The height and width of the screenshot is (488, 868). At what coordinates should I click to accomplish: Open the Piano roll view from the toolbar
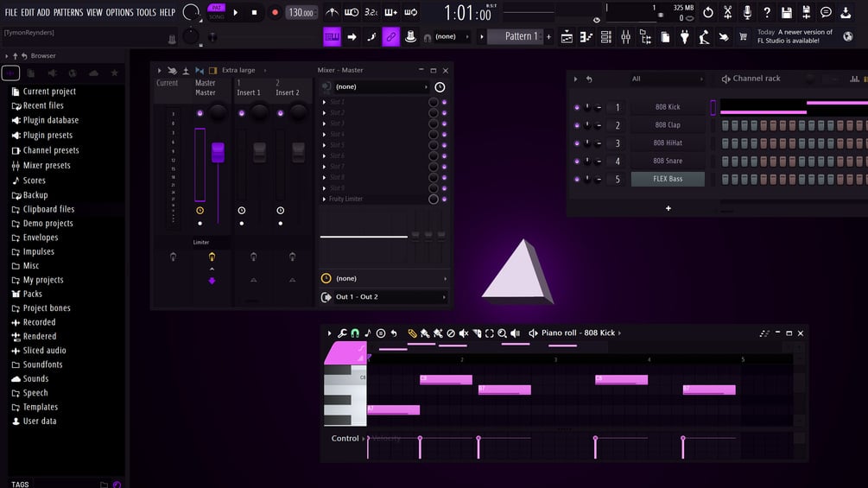coord(586,37)
